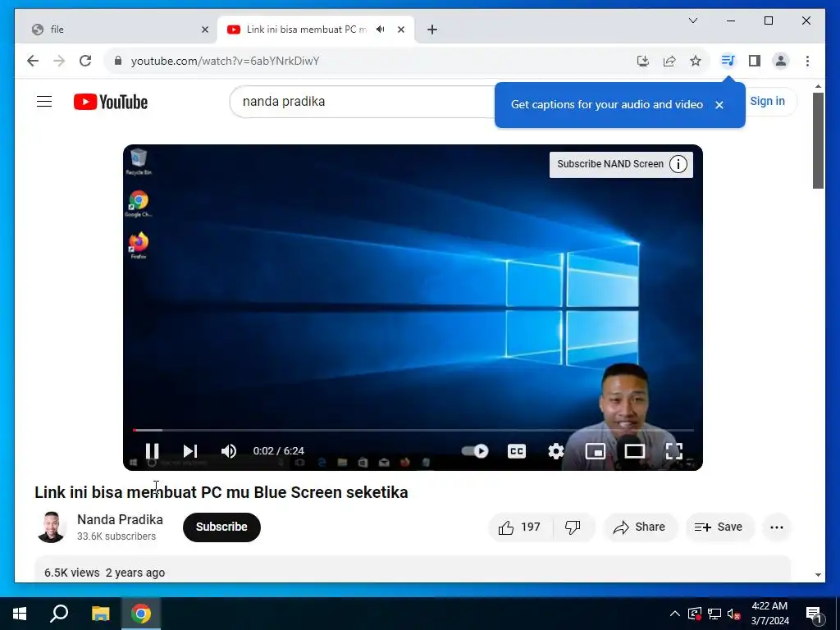
Task: Open media control icon in toolbar
Action: [x=728, y=61]
